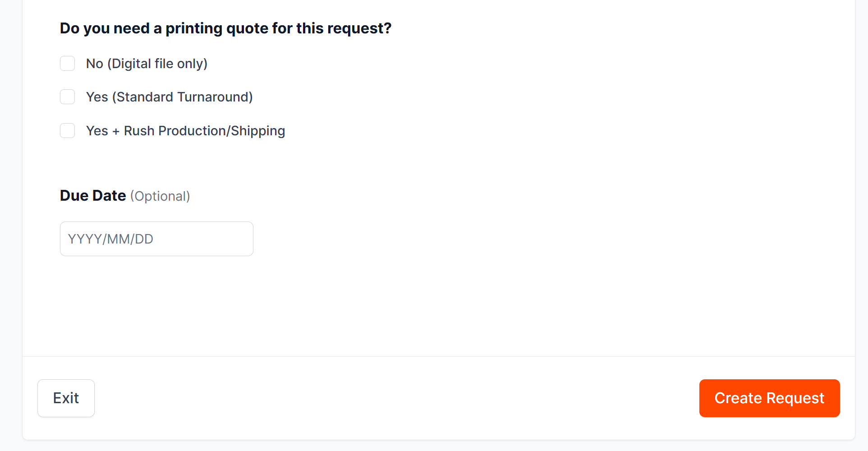Viewport: 868px width, 451px height.
Task: Tick the 'Yes (Standard Turnaround)' checkbox
Action: coord(68,97)
